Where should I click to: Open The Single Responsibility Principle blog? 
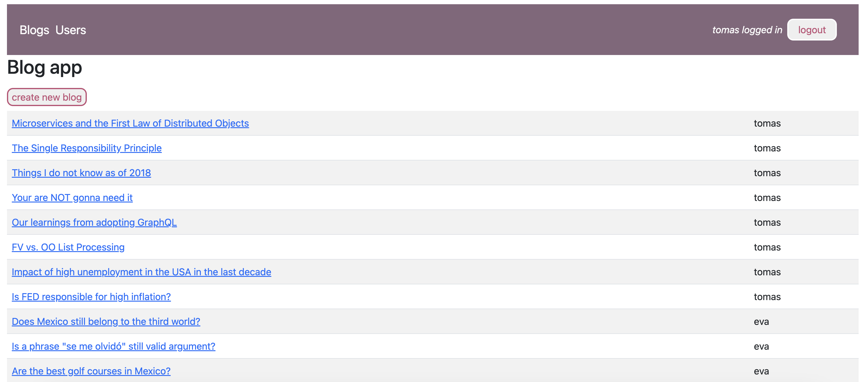click(x=86, y=148)
